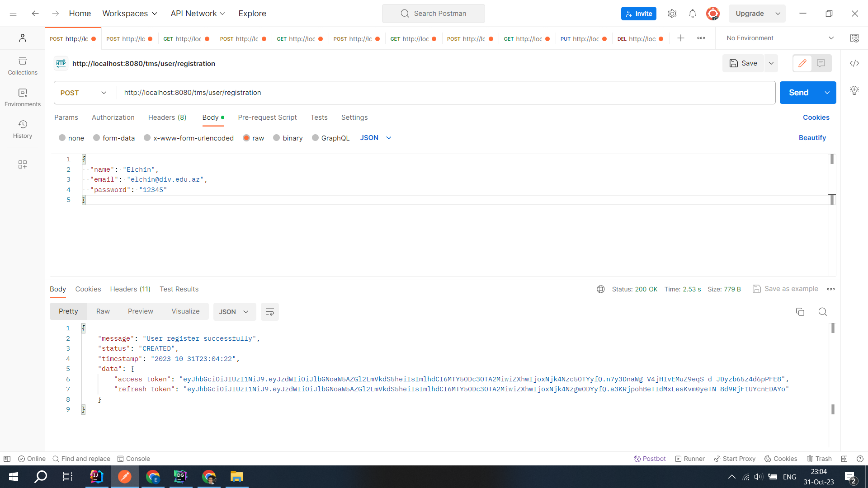Screen dimensions: 868x488
Task: Open Postbot from the status bar
Action: pyautogui.click(x=650, y=459)
